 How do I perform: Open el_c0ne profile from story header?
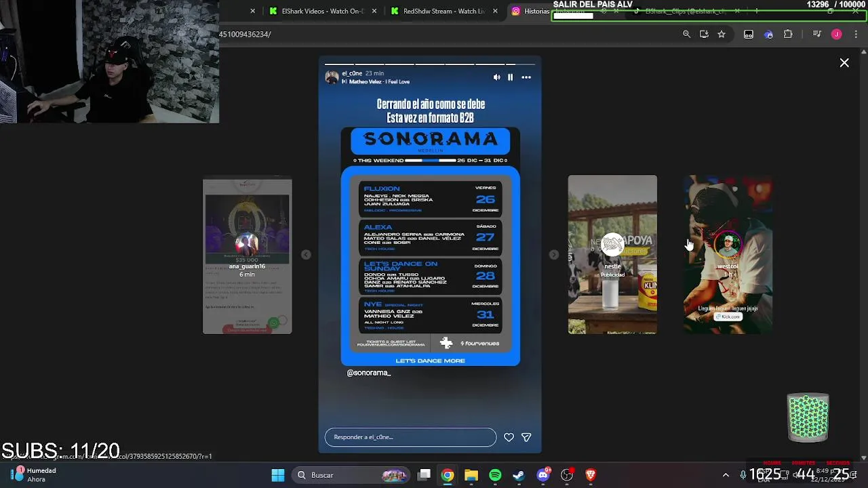pos(352,73)
